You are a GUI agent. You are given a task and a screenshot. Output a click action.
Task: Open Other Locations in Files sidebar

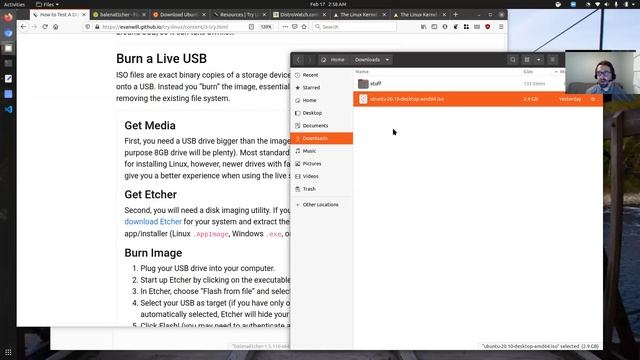tap(322, 204)
